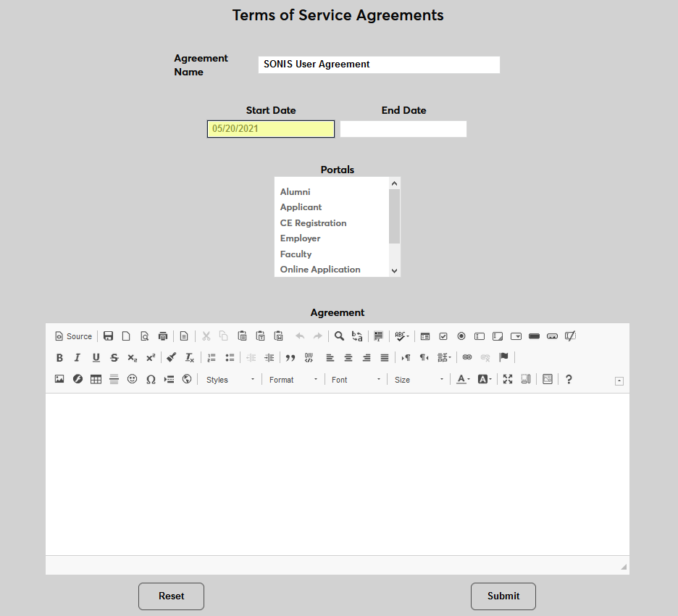Select Faculty in the Portals list

296,254
